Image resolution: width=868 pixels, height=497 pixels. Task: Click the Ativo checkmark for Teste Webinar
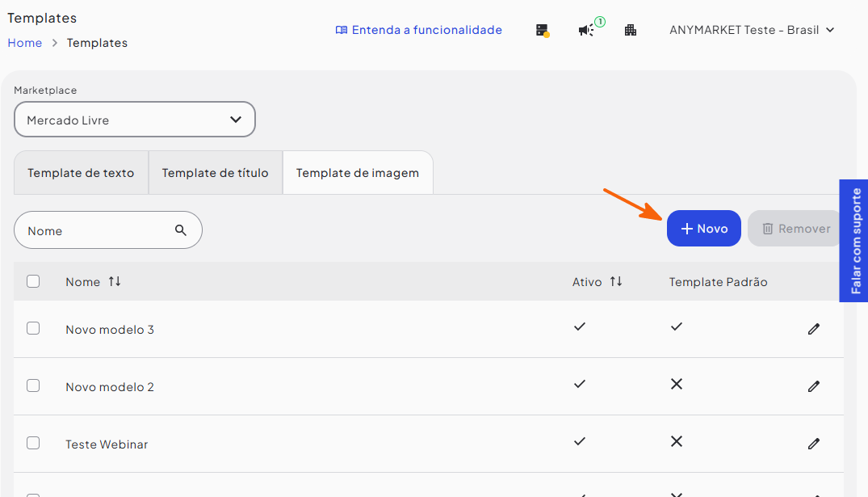coord(580,441)
